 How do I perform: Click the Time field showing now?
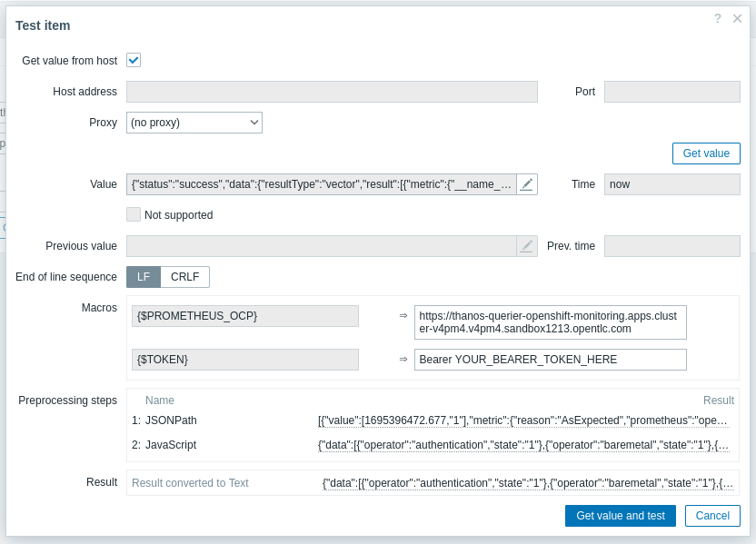click(671, 184)
